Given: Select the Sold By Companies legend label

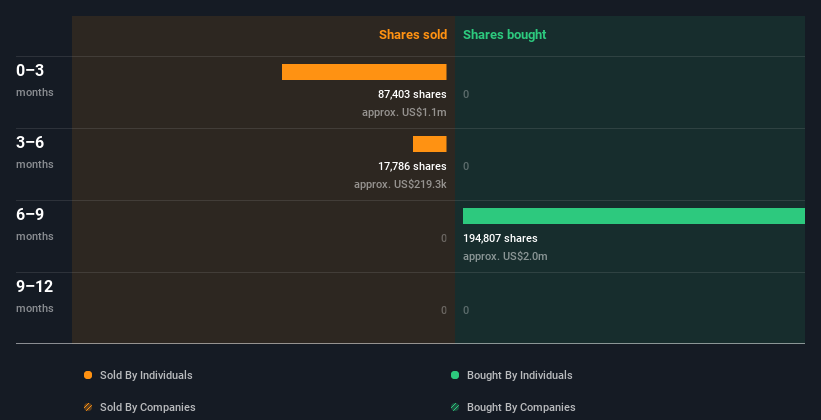Looking at the screenshot, I should [148, 407].
